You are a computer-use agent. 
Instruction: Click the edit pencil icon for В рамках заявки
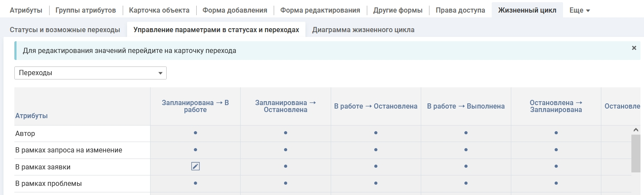click(x=195, y=166)
